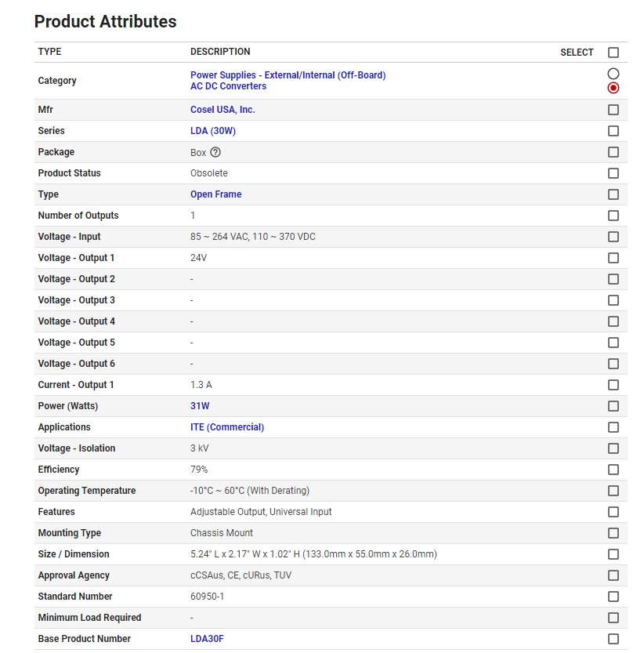Click the 31W power link

(x=200, y=406)
